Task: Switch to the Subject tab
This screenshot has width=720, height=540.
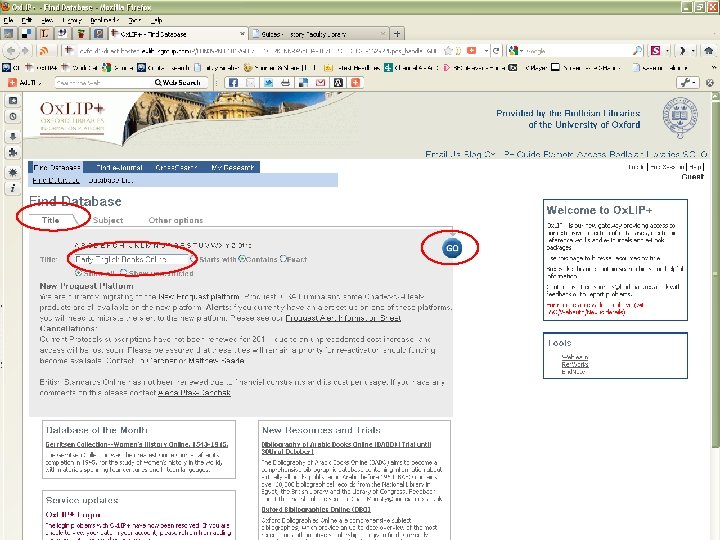Action: pos(108,220)
